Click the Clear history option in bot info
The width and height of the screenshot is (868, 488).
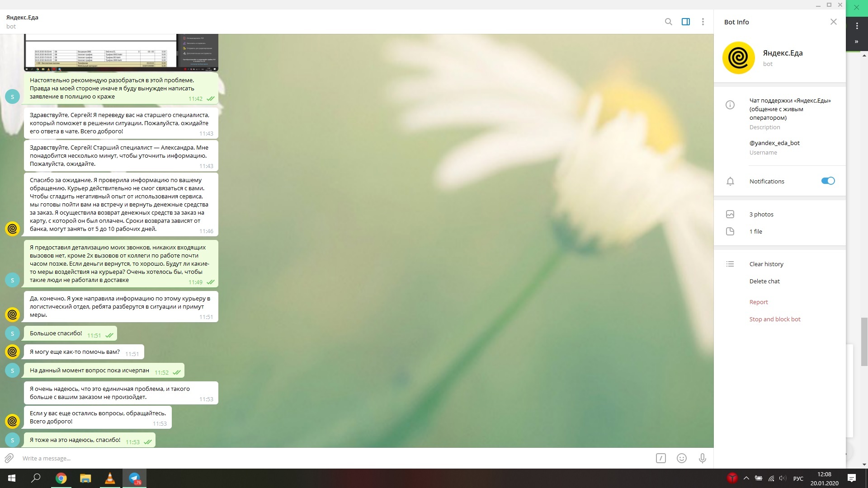(765, 263)
